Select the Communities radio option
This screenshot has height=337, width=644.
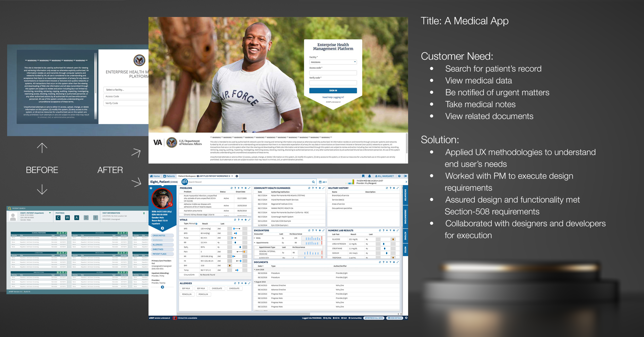pyautogui.click(x=355, y=318)
